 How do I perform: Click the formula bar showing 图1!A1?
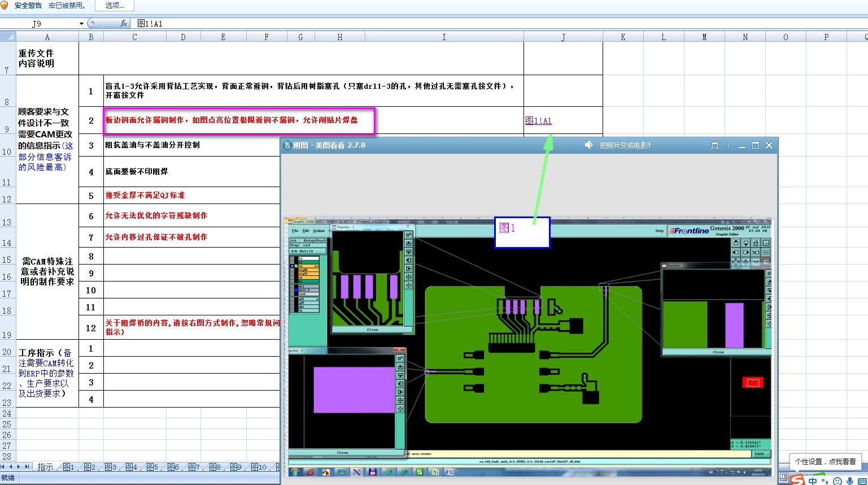pyautogui.click(x=500, y=24)
